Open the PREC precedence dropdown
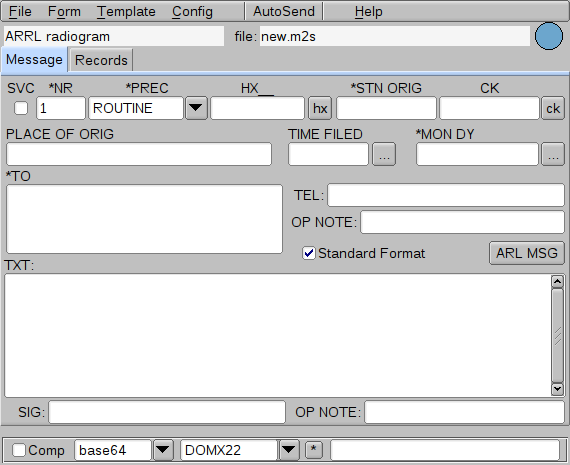Viewport: 570px width, 465px height. point(196,108)
